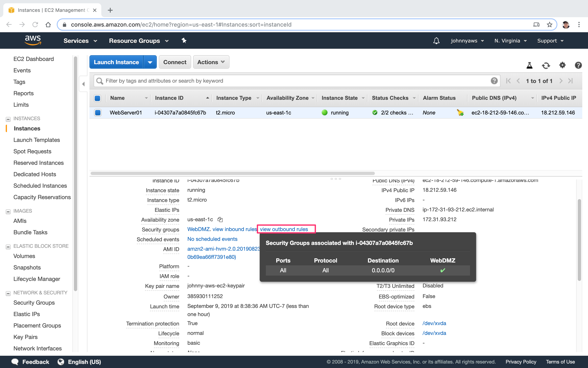
Task: Open table settings gear icon
Action: [562, 65]
